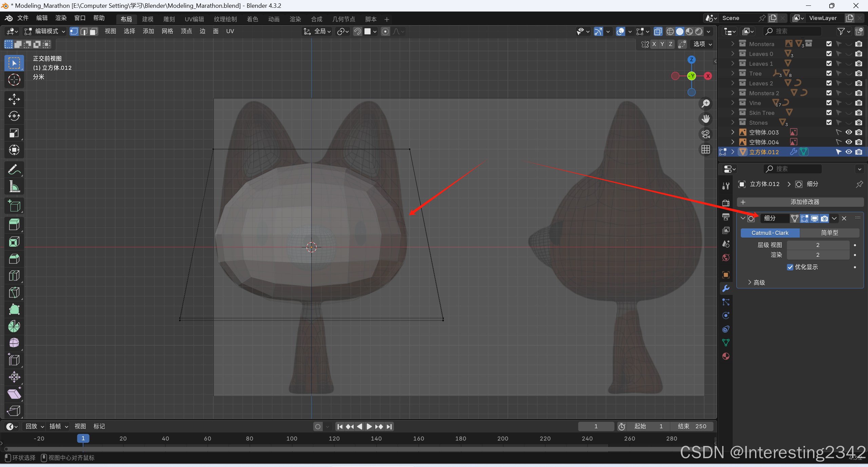Open the Modifiers wrench properties tab
This screenshot has height=467, width=868.
[x=726, y=288]
